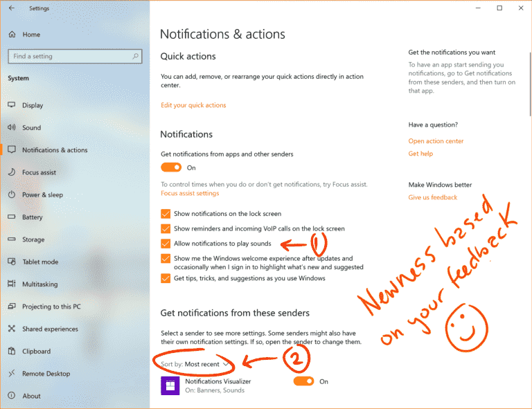Click Edit your quick actions link
Image resolution: width=532 pixels, height=409 pixels.
pyautogui.click(x=193, y=105)
